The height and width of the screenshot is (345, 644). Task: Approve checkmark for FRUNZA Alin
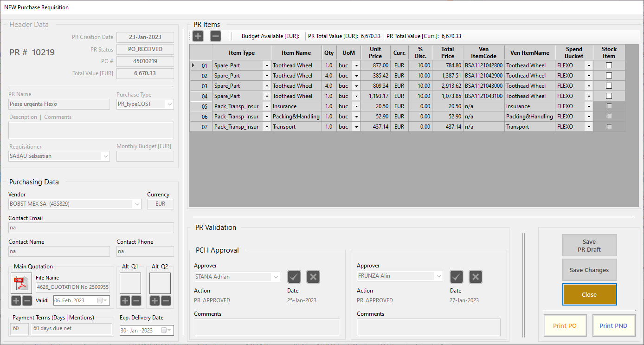pyautogui.click(x=457, y=277)
